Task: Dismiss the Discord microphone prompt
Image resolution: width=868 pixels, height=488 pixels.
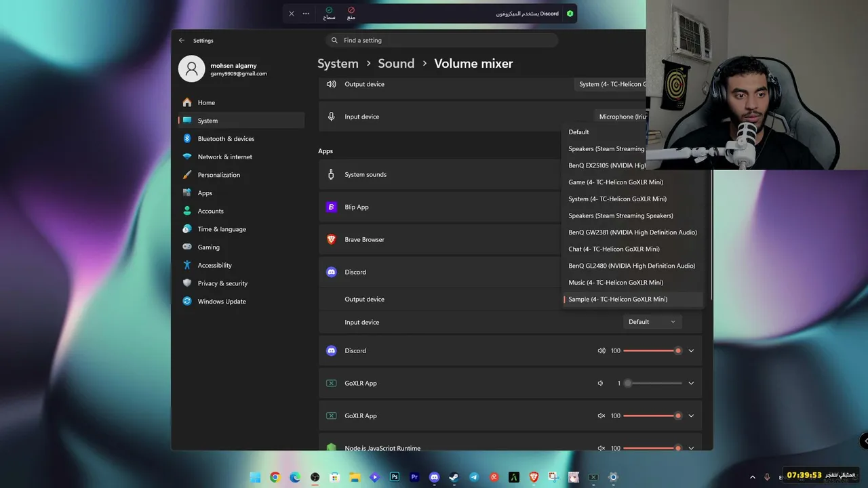Action: tap(292, 14)
